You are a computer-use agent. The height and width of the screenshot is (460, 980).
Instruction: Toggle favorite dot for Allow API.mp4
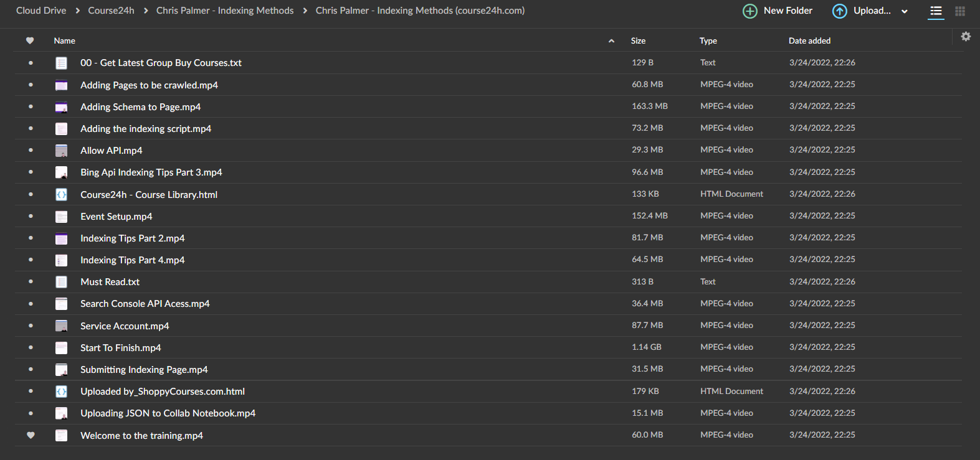(x=31, y=151)
